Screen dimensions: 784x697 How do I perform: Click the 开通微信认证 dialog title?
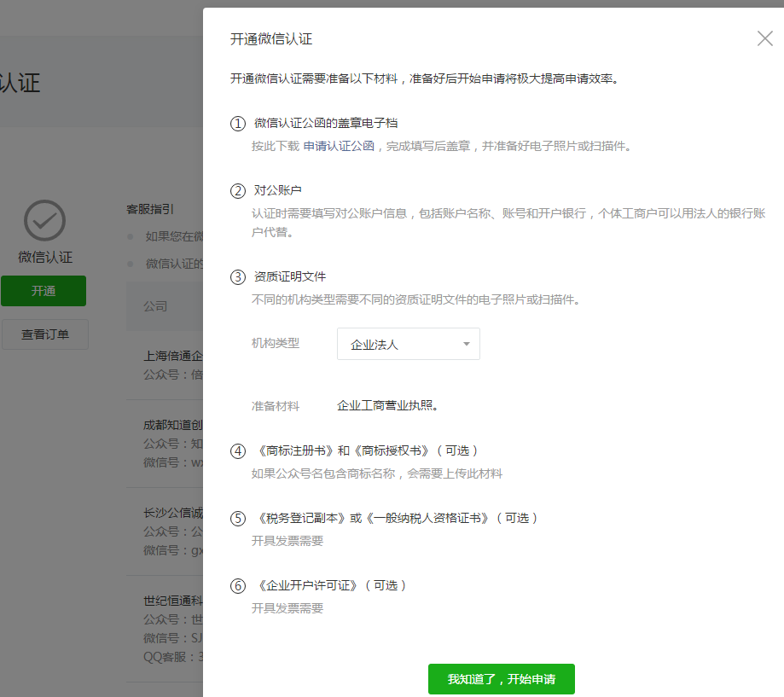[271, 39]
